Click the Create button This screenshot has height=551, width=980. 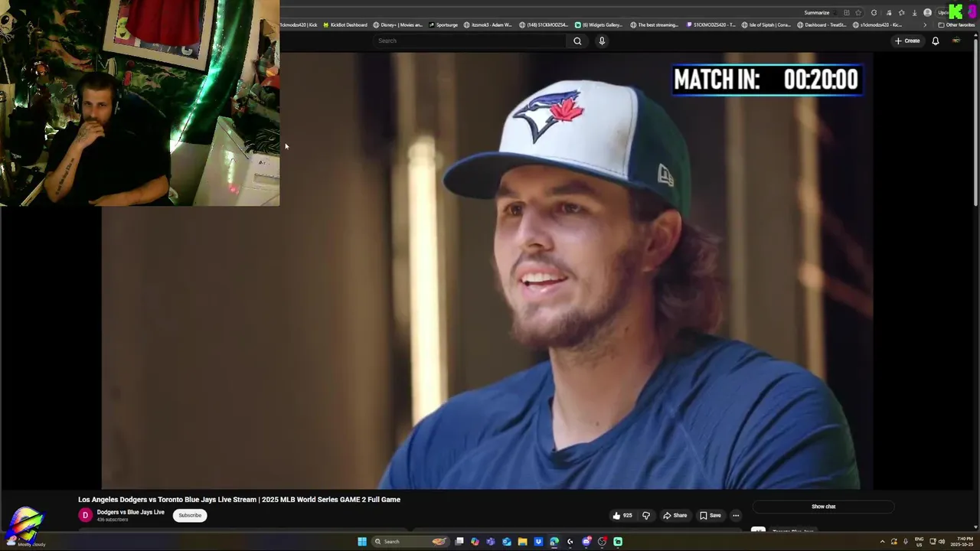907,41
